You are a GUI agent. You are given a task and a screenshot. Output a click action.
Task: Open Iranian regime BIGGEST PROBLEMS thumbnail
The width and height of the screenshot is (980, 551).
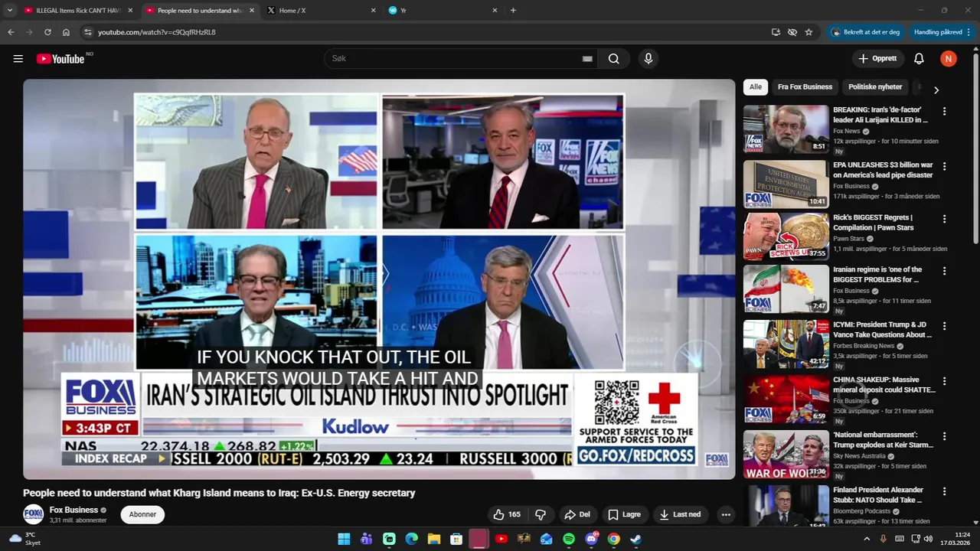pos(786,289)
